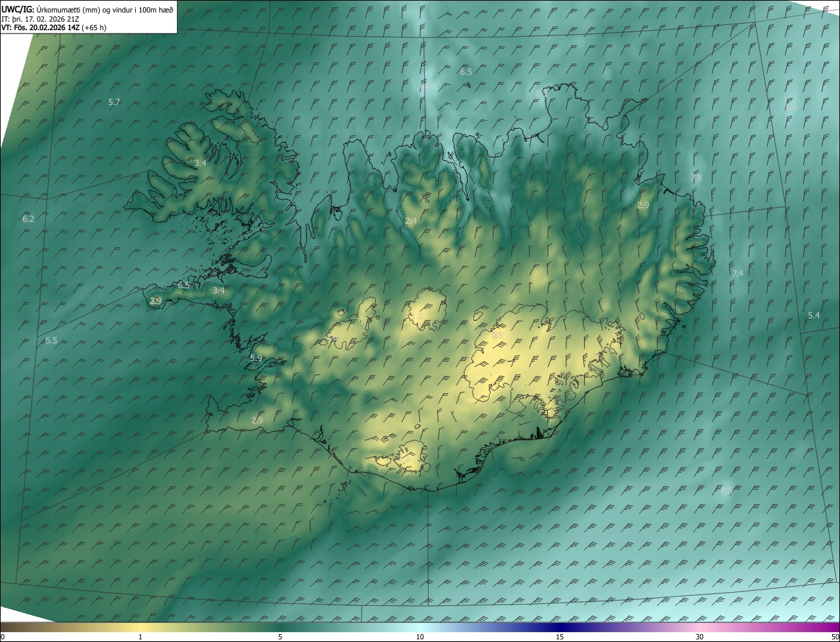Viewport: 840px width, 642px height.
Task: Click the colorbar tick label '5'
Action: [280, 637]
